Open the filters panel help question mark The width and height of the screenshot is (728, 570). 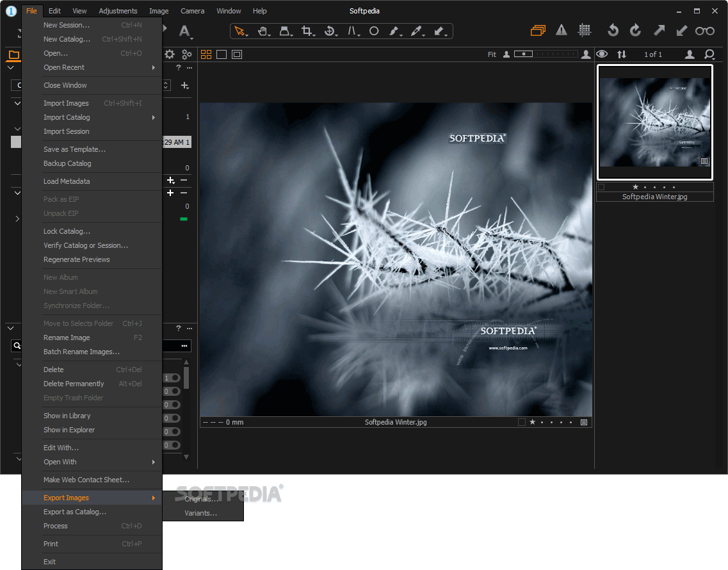(x=178, y=329)
